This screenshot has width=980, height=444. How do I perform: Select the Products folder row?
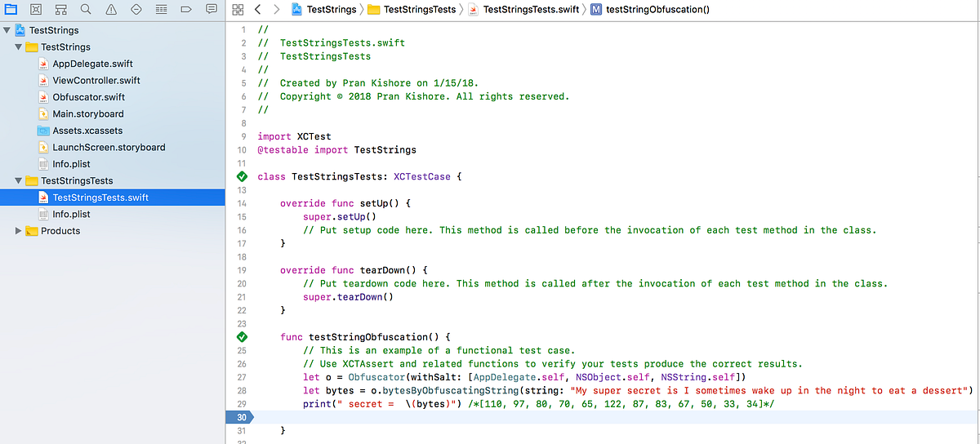click(112, 231)
